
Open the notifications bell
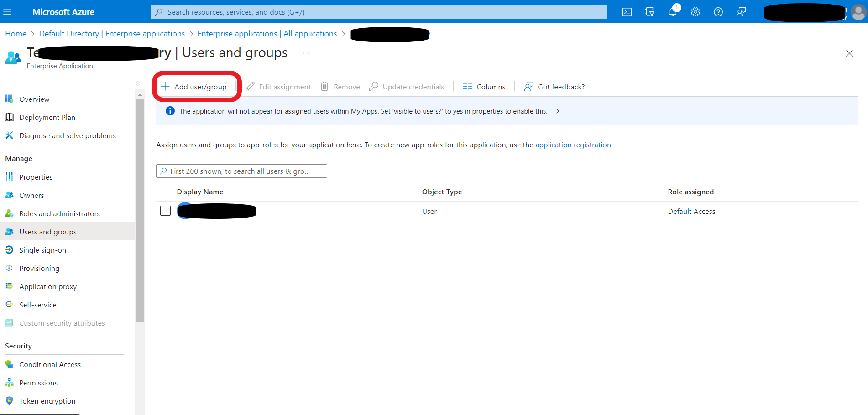coord(673,12)
